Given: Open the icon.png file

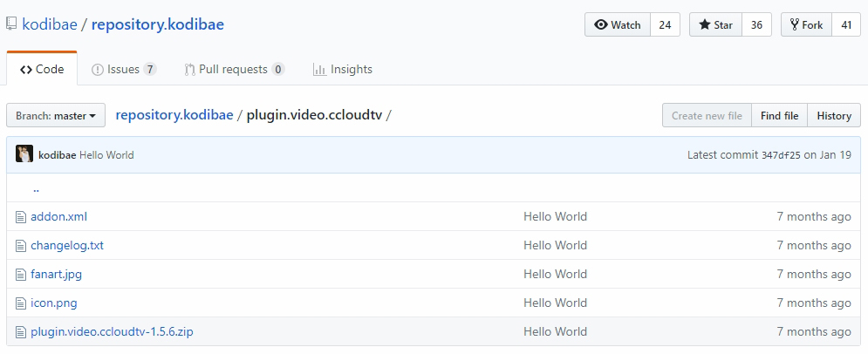Looking at the screenshot, I should (54, 303).
